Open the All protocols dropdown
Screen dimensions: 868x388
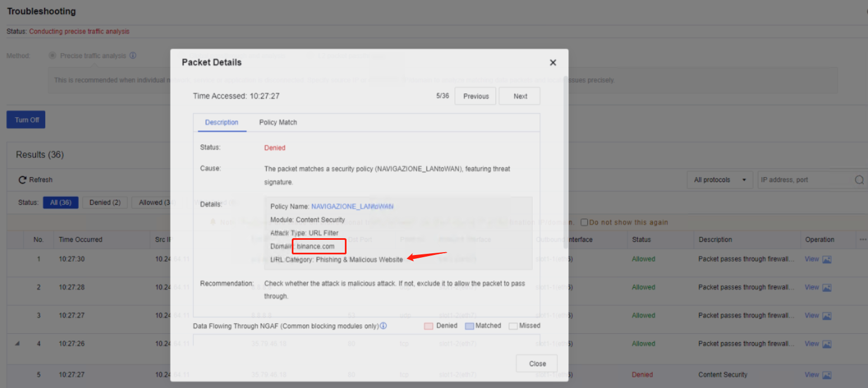tap(719, 180)
